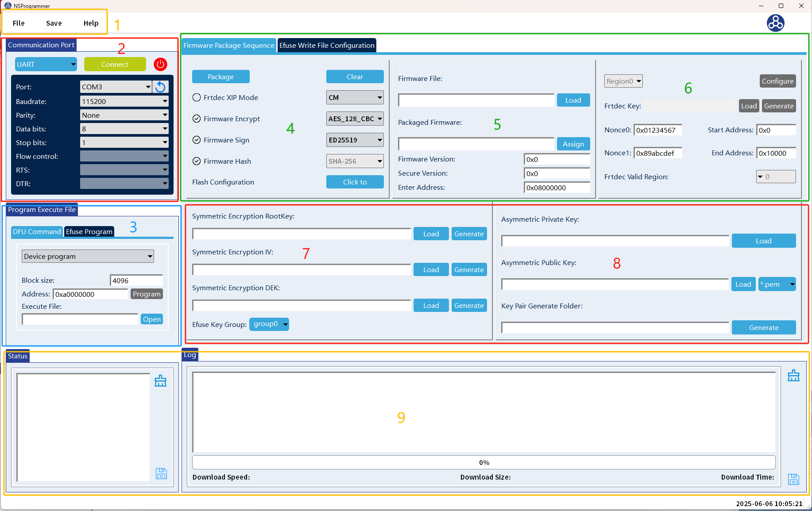Enable Frtdec XIP Mode option
The width and height of the screenshot is (812, 511).
[197, 97]
